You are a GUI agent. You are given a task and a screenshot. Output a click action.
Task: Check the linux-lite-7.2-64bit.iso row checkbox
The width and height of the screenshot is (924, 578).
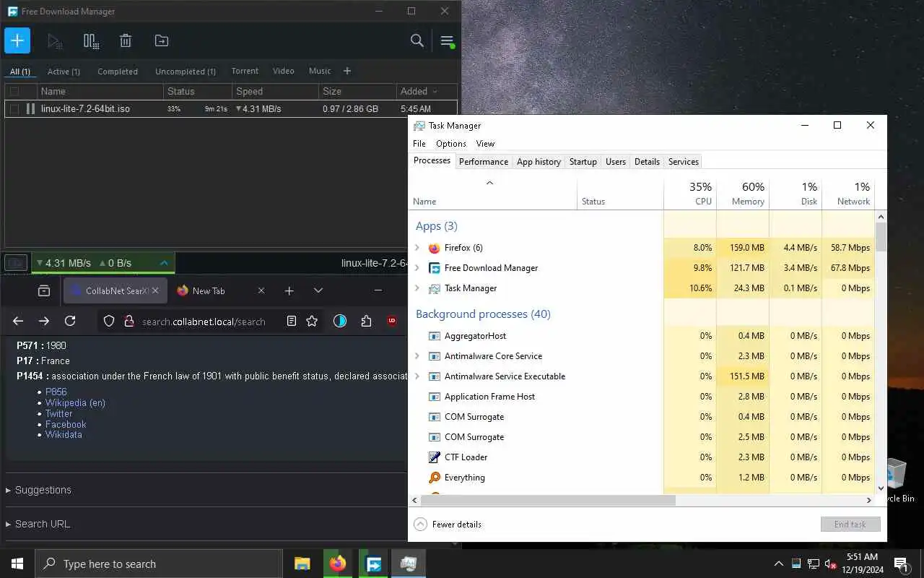point(14,109)
